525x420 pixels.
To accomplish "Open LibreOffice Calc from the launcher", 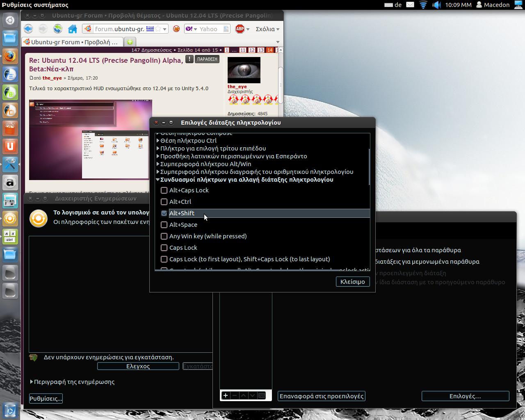I will (10, 92).
